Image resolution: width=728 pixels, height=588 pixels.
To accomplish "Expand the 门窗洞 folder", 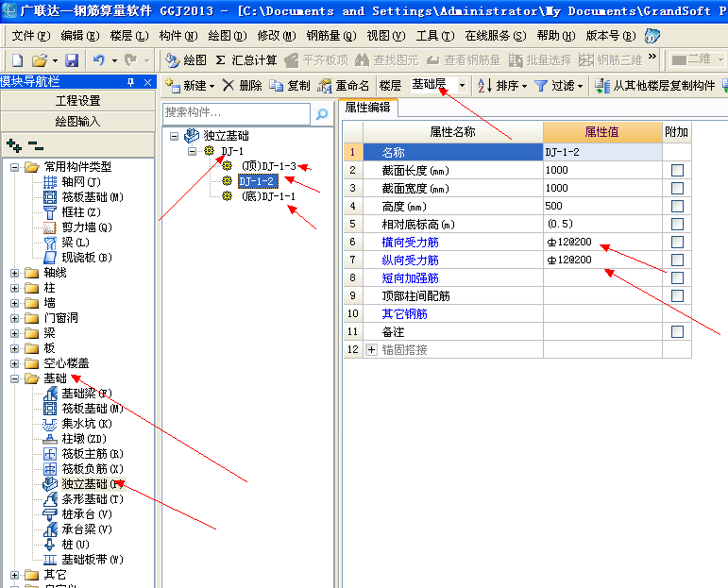I will point(14,318).
